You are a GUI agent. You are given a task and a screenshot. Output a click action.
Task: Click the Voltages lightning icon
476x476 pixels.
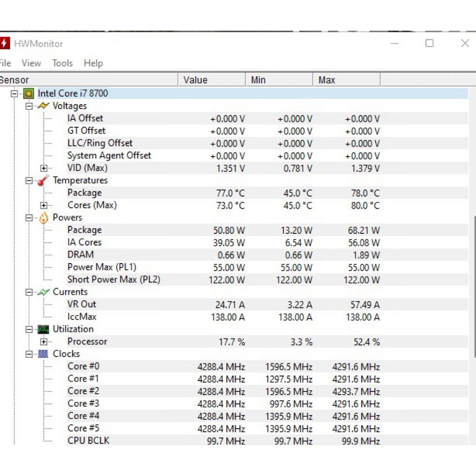pyautogui.click(x=43, y=106)
